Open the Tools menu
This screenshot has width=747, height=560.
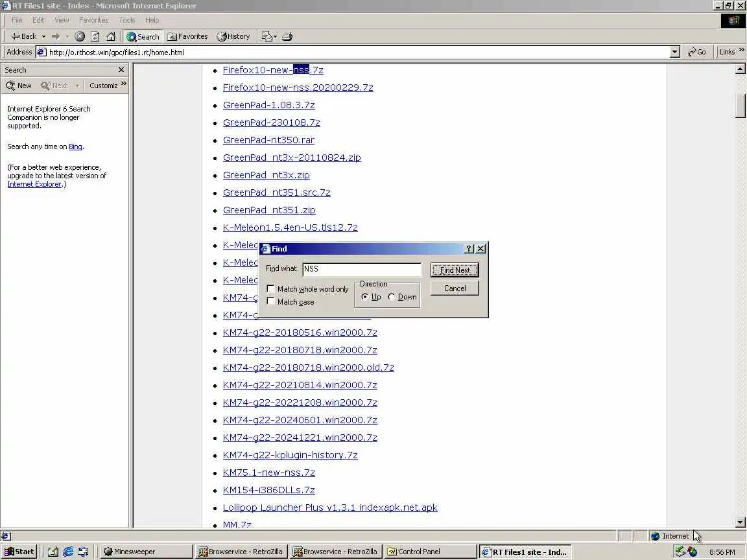126,20
